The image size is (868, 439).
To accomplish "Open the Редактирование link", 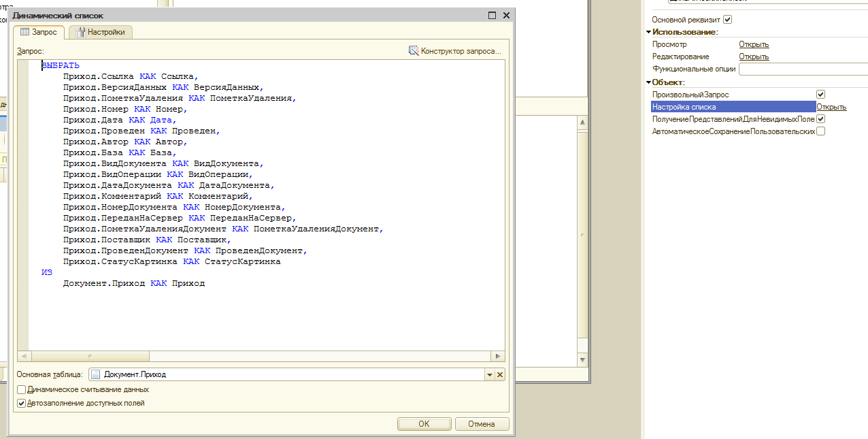I will 754,56.
